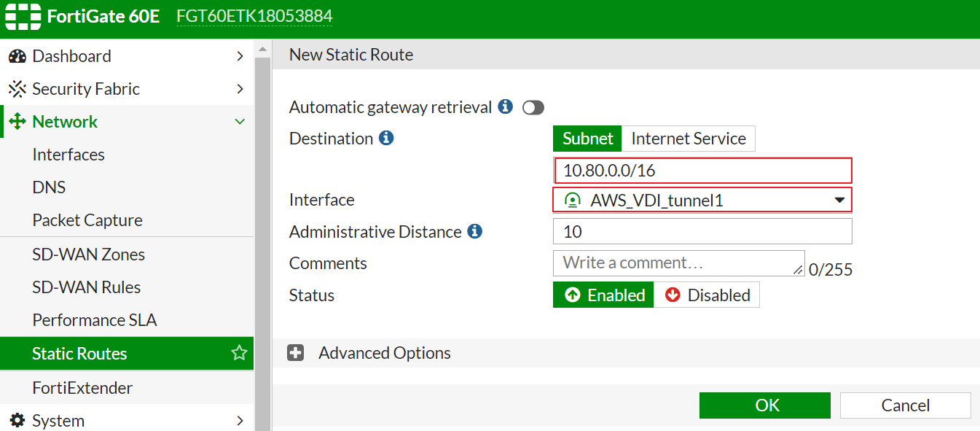Click the Static Routes favorite star icon
This screenshot has width=980, height=431.
239,354
